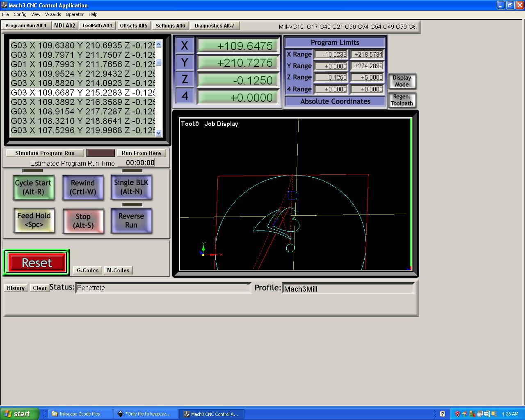Open the Windows start menu
This screenshot has width=525, height=420.
pos(20,414)
